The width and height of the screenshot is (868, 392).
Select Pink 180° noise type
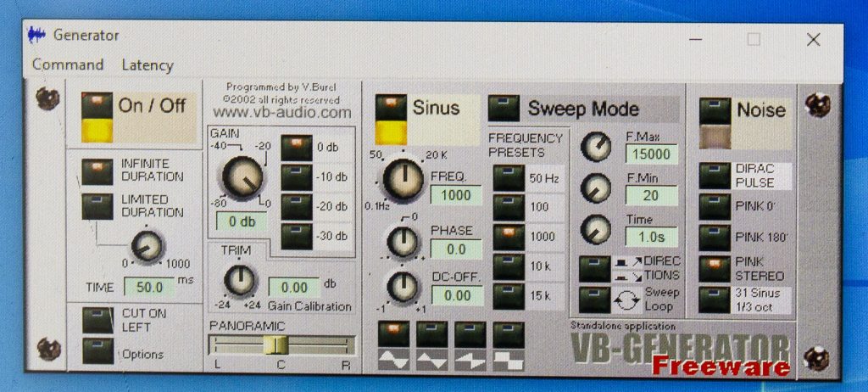[x=715, y=238]
